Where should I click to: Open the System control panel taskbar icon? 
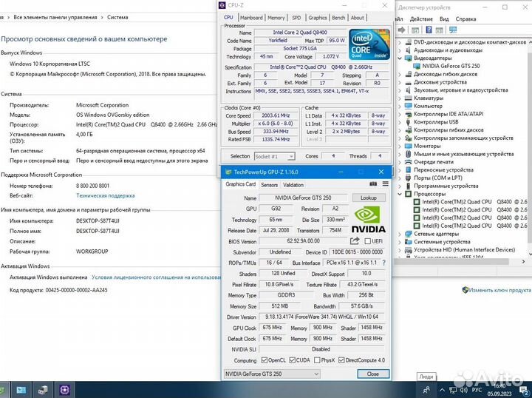point(21,390)
